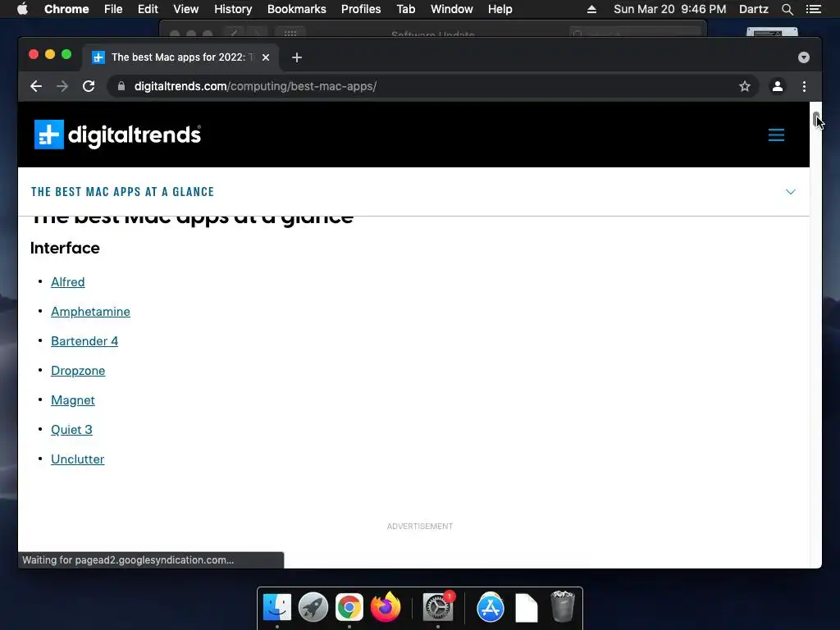Open the Dartz user menu
The width and height of the screenshot is (840, 630).
[x=754, y=9]
